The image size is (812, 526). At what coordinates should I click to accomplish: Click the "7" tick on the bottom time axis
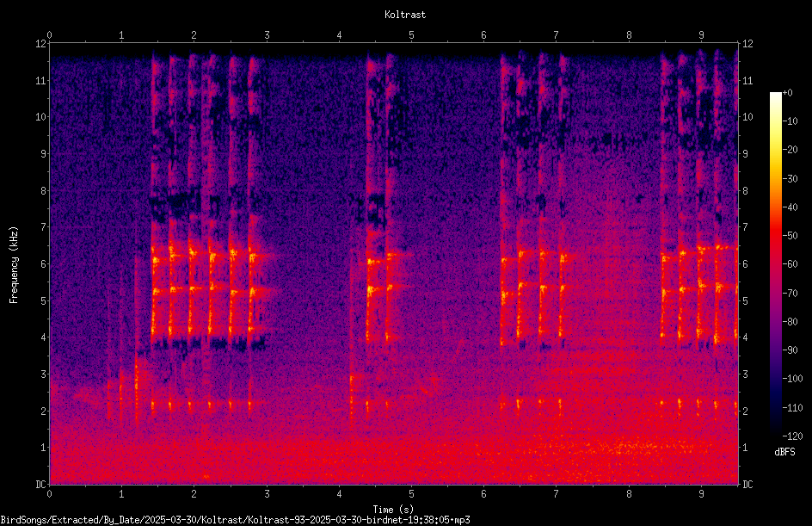(x=557, y=494)
